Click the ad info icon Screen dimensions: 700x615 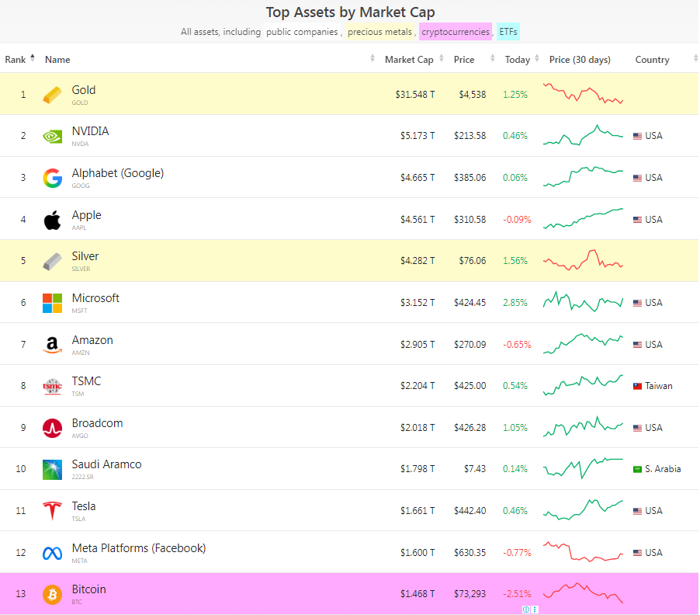coord(526,610)
